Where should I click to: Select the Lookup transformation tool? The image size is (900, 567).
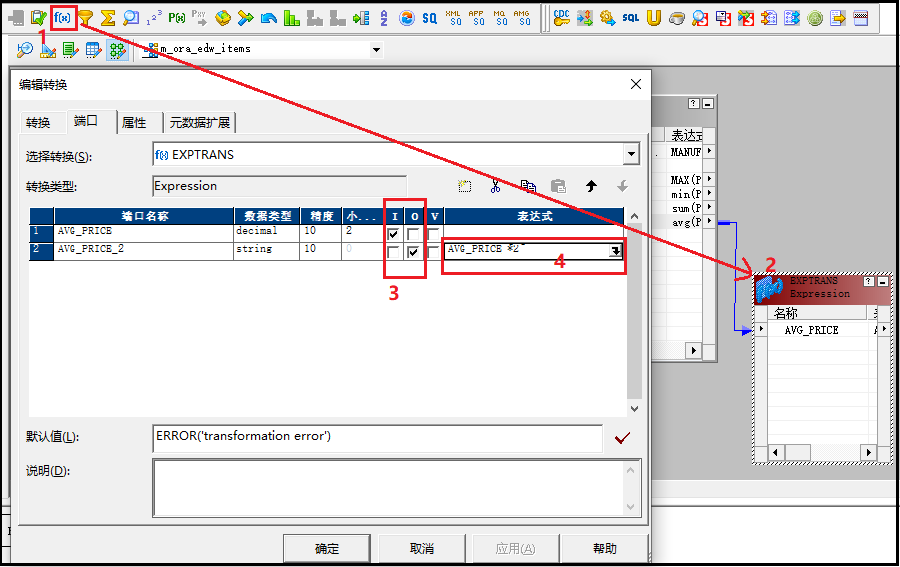click(131, 18)
